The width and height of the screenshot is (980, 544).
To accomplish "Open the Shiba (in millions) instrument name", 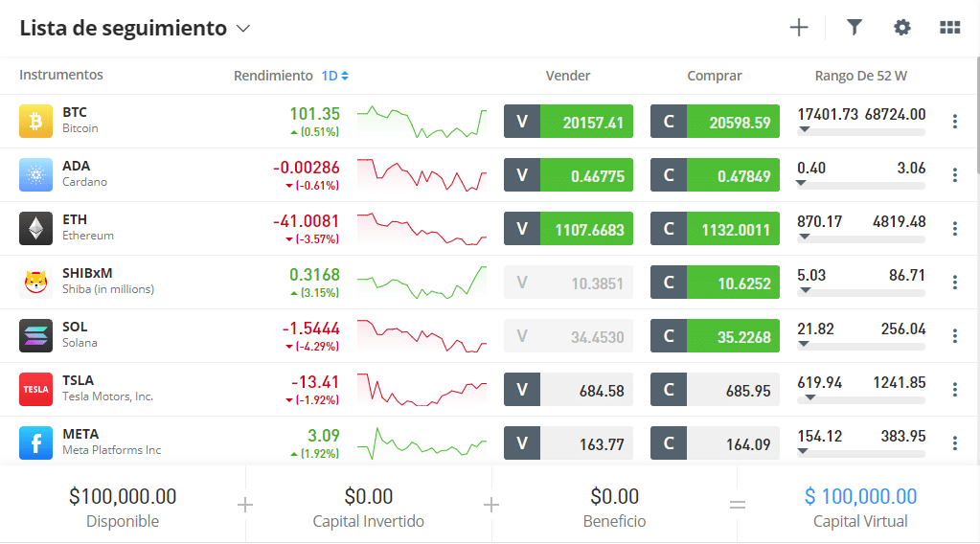I will (x=108, y=289).
